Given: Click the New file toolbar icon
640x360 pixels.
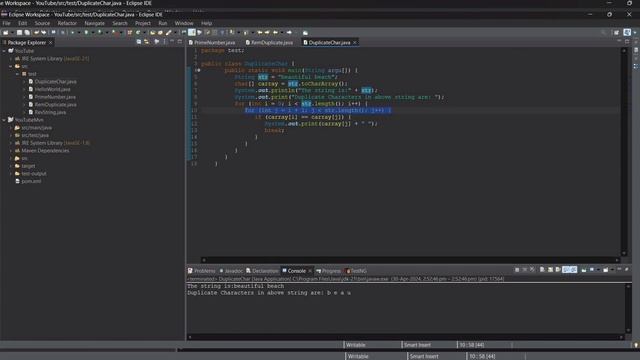Looking at the screenshot, I should click(x=5, y=32).
